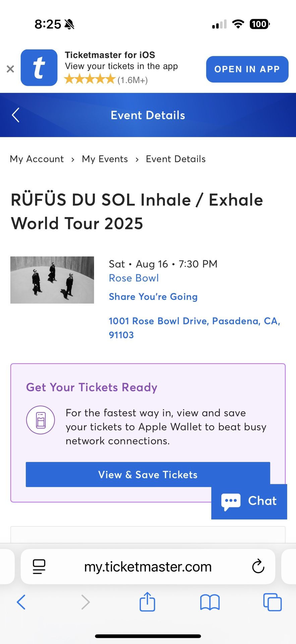Open the Safari share sheet
296x644 pixels.
pyautogui.click(x=147, y=602)
